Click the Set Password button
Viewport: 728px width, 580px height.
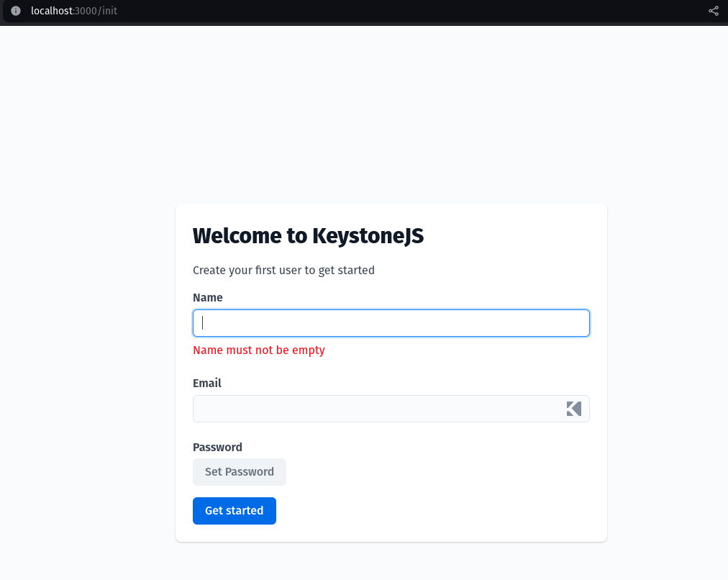[x=240, y=472]
